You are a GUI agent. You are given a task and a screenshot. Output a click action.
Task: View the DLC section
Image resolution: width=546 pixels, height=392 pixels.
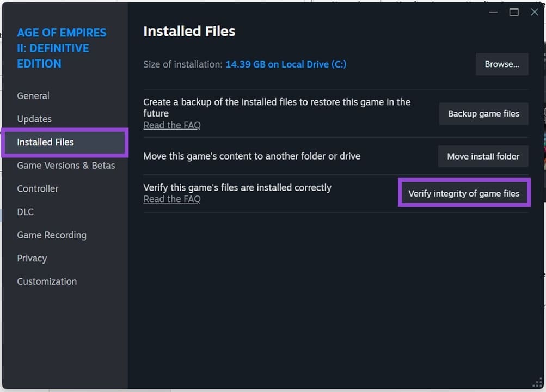point(25,212)
